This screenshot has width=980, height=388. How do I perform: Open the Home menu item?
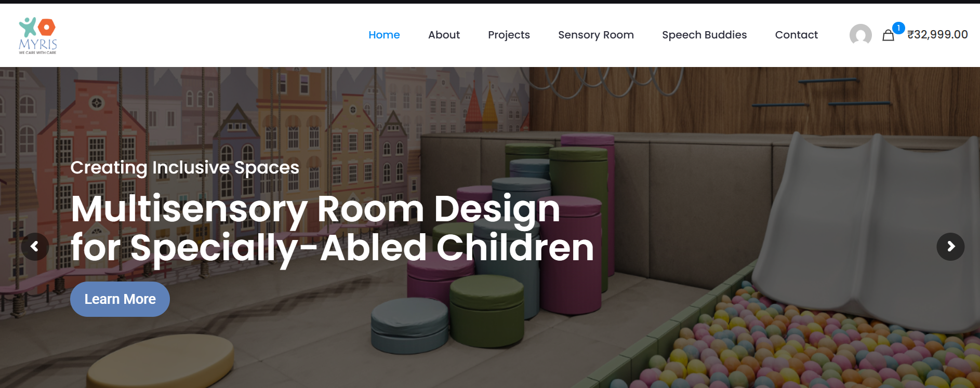[x=384, y=35]
